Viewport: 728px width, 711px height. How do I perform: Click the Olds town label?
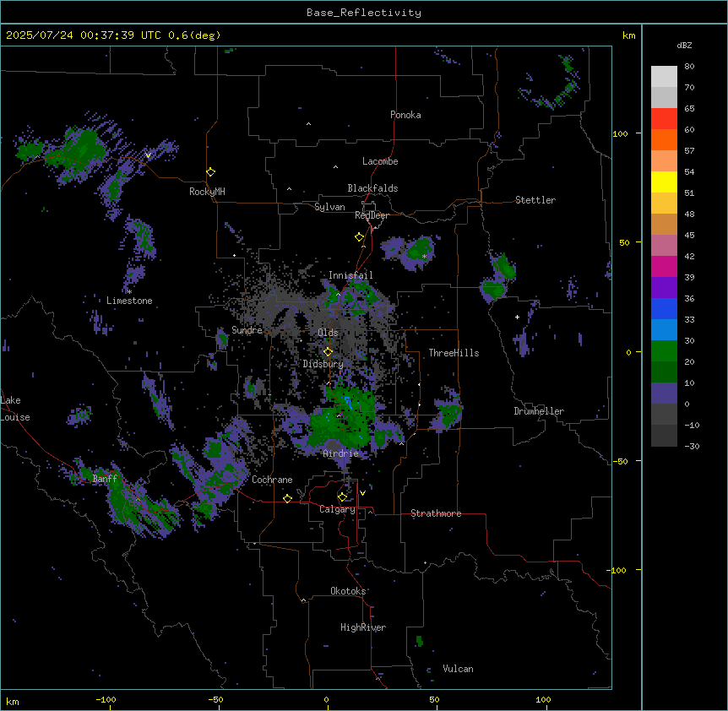(x=328, y=333)
